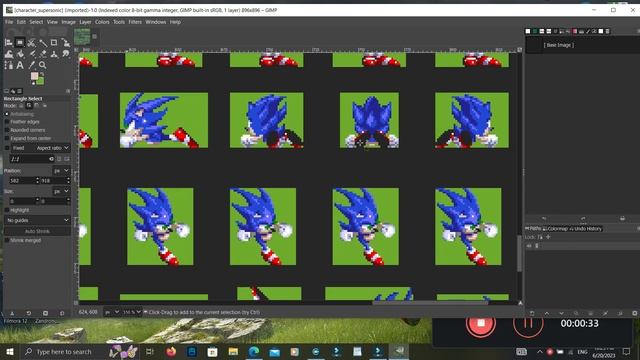Viewport: 640px width, 360px height.
Task: Toggle the Fixed checkbox
Action: 7,148
